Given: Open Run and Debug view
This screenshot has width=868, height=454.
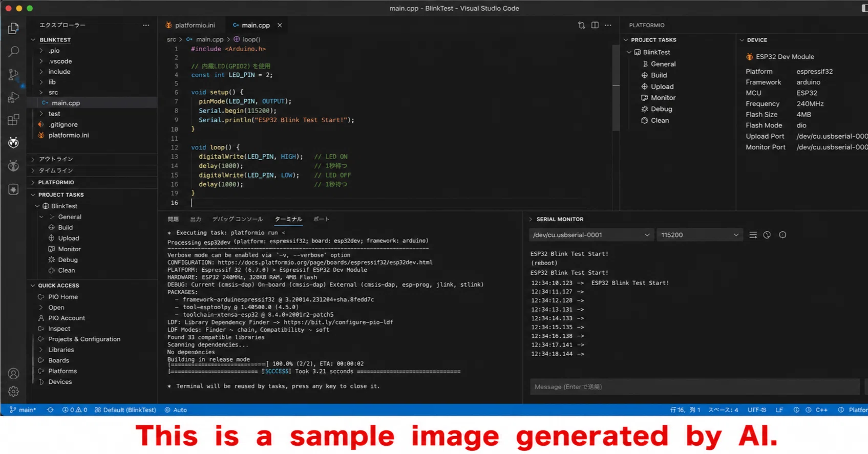Looking at the screenshot, I should 13,97.
